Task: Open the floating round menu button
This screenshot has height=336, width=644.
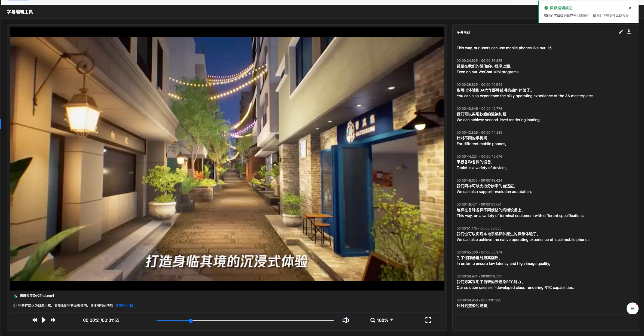Action: 632,308
